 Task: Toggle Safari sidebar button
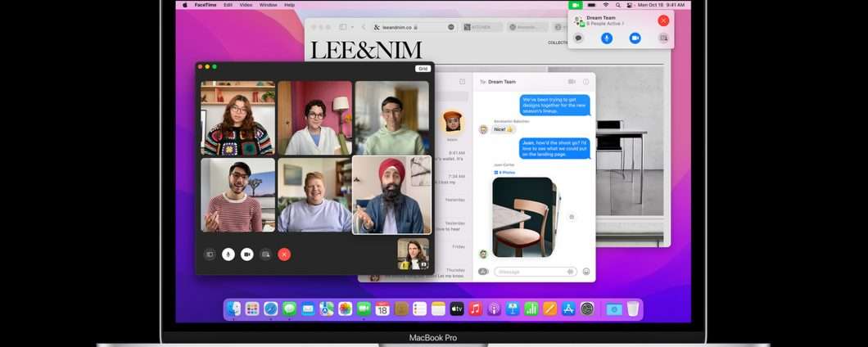(x=342, y=27)
